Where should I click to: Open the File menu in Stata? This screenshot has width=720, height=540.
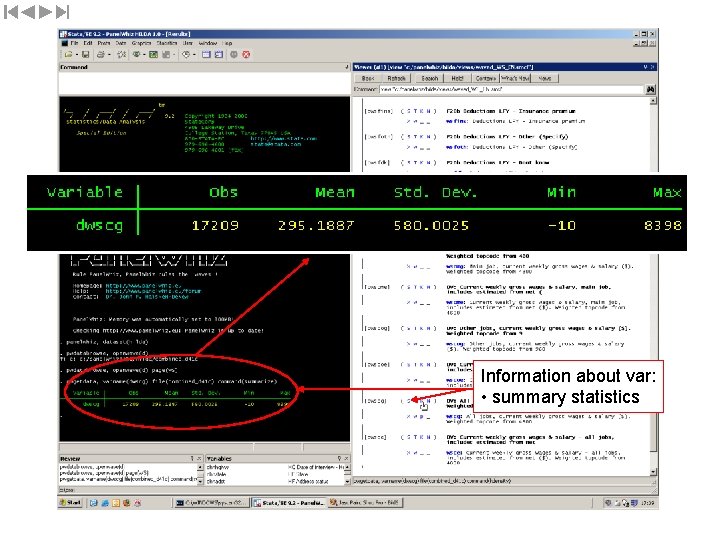(x=74, y=43)
